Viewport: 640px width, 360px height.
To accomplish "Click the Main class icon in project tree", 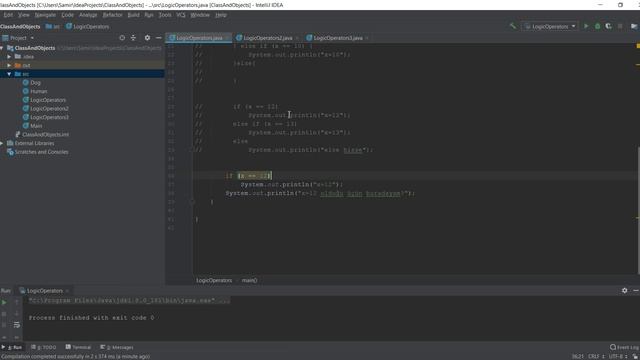I will pyautogui.click(x=26, y=126).
